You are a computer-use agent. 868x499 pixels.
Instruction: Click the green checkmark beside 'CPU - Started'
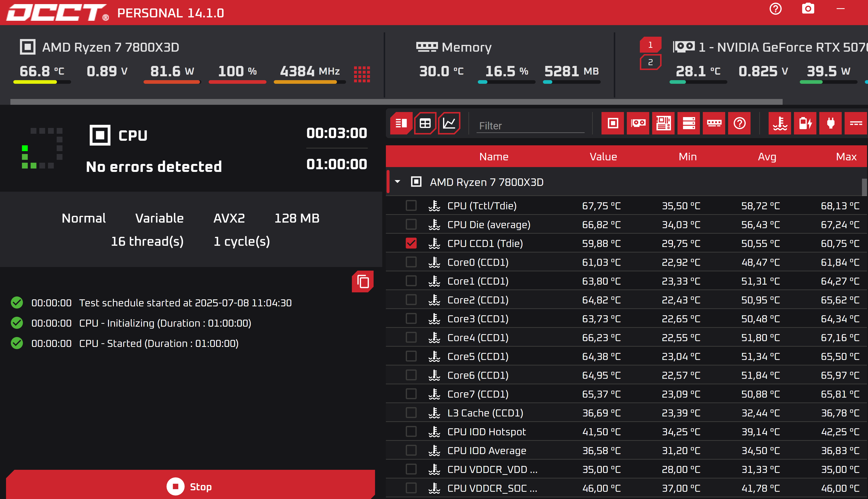point(17,343)
